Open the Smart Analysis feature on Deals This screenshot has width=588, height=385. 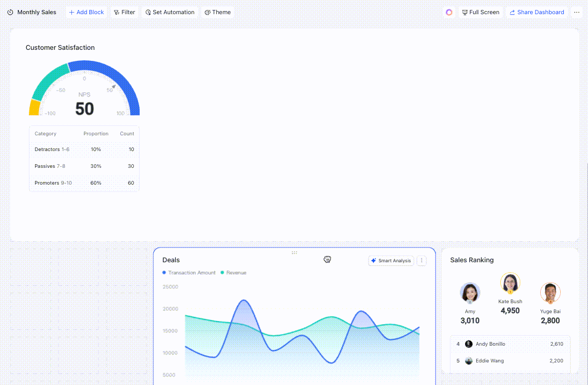pos(391,261)
